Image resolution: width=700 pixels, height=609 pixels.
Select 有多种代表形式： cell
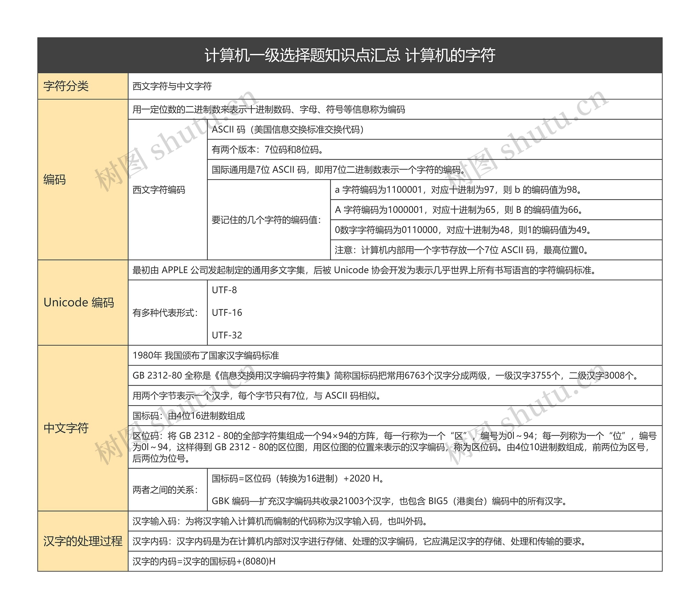(168, 313)
